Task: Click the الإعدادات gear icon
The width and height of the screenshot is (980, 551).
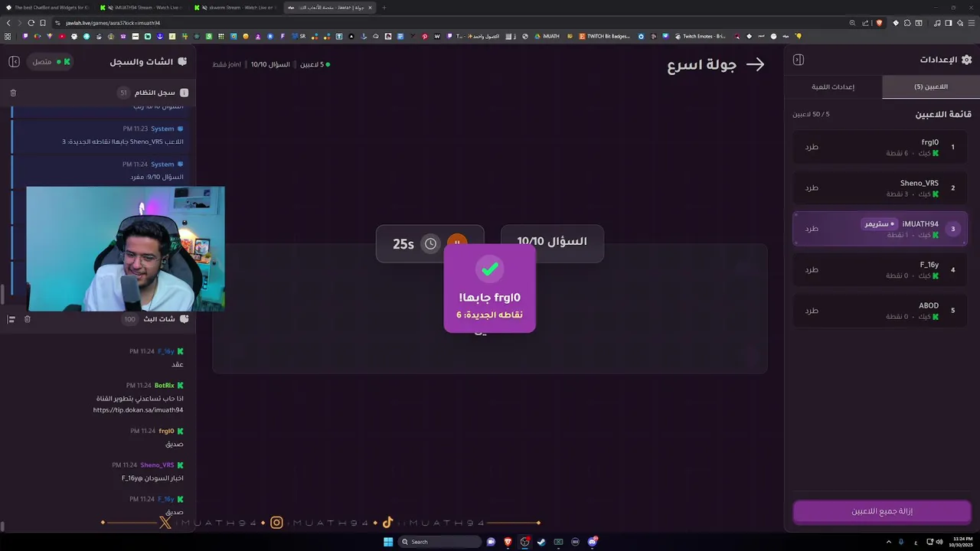Action: coord(966,60)
